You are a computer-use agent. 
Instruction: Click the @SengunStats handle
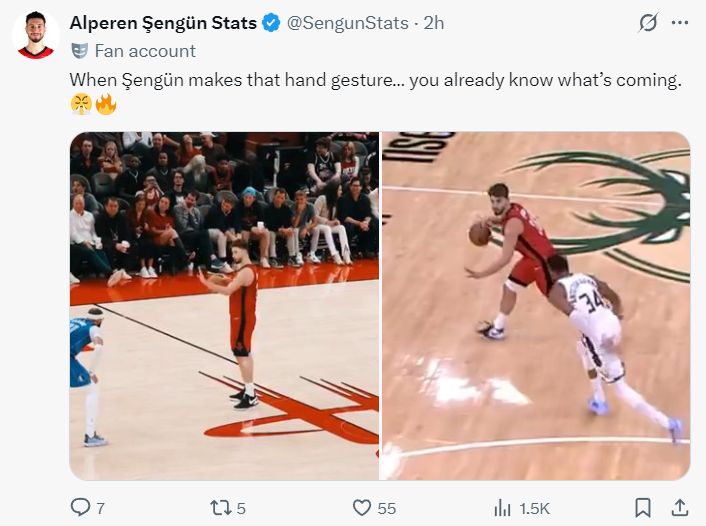click(x=347, y=23)
